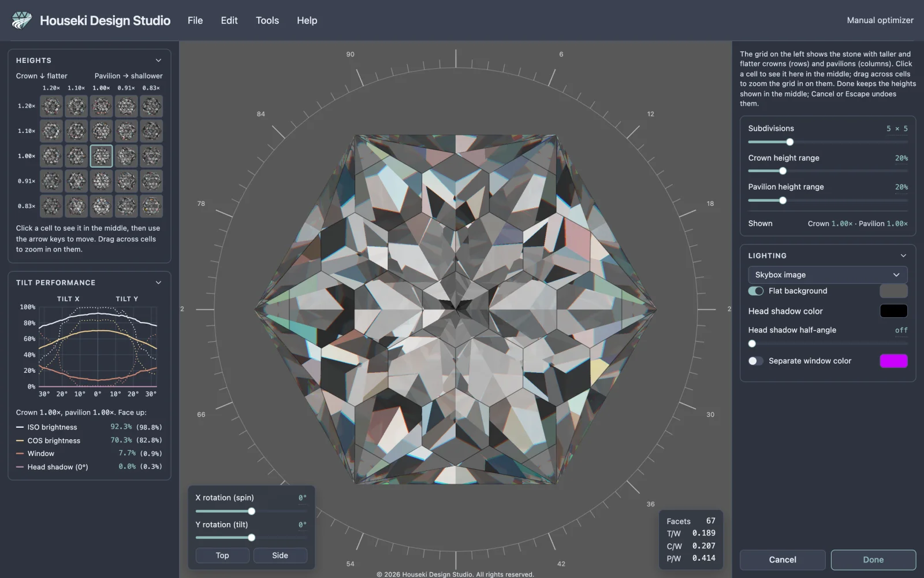Switch to Top view

pyautogui.click(x=222, y=555)
